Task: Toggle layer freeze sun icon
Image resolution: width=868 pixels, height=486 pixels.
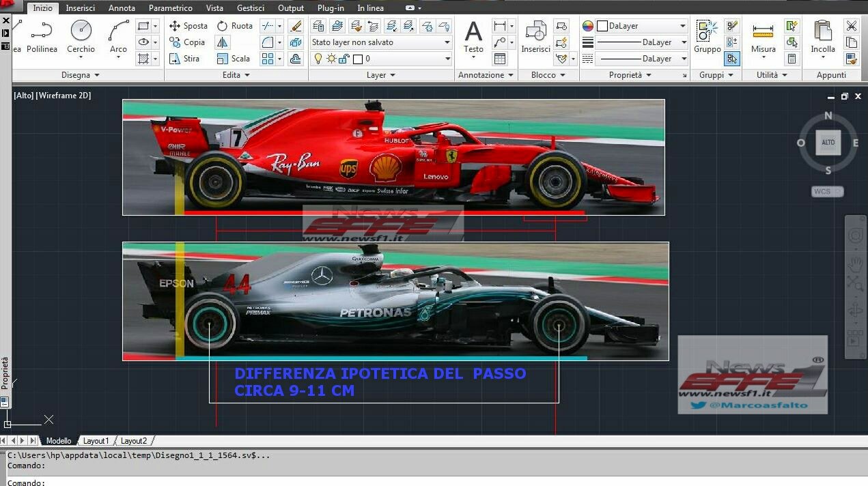Action: 331,59
